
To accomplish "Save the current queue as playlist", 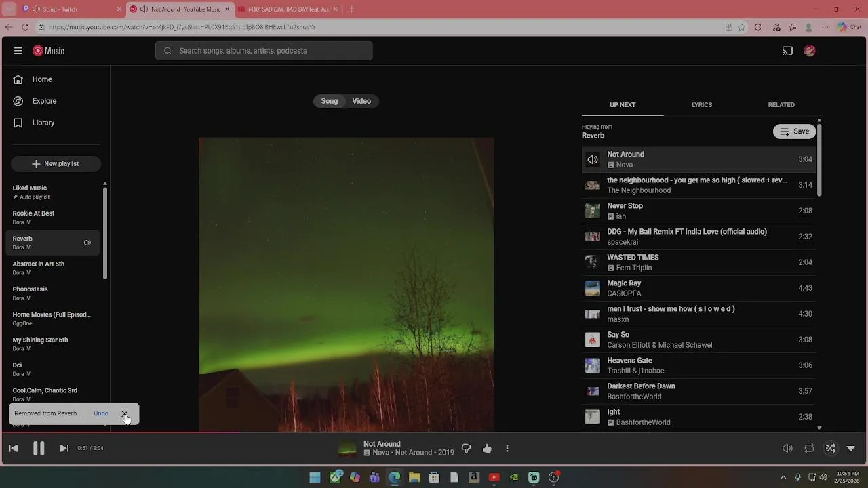I will coord(794,131).
